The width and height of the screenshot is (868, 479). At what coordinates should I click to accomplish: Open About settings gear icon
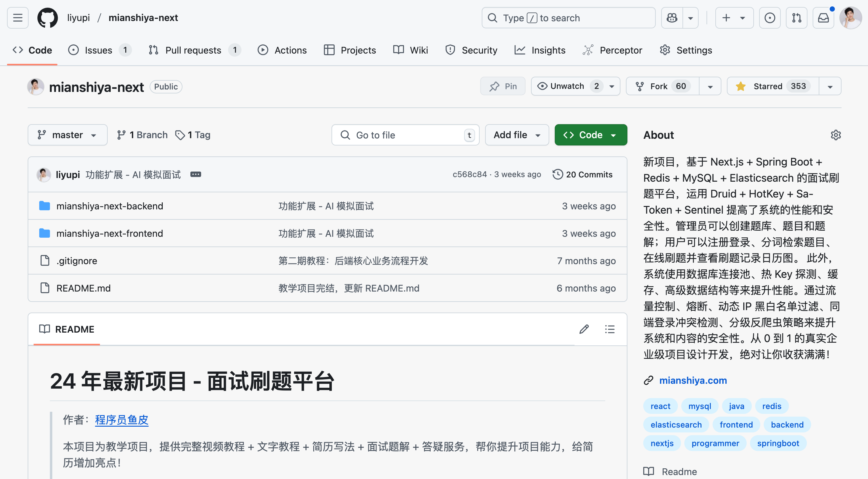pos(836,135)
